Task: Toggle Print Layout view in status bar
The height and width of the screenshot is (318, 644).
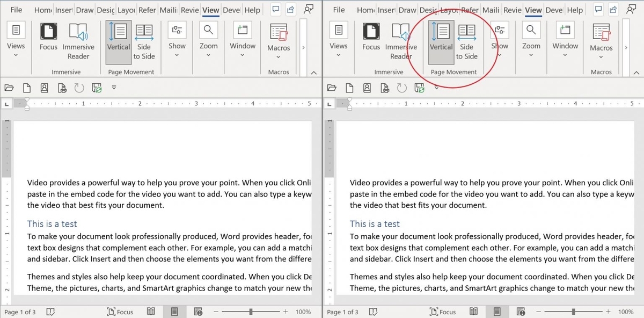Action: coord(174,312)
